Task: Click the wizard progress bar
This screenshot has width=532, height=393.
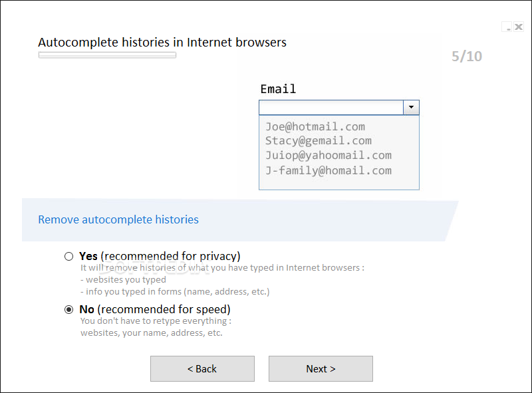Action: click(107, 55)
